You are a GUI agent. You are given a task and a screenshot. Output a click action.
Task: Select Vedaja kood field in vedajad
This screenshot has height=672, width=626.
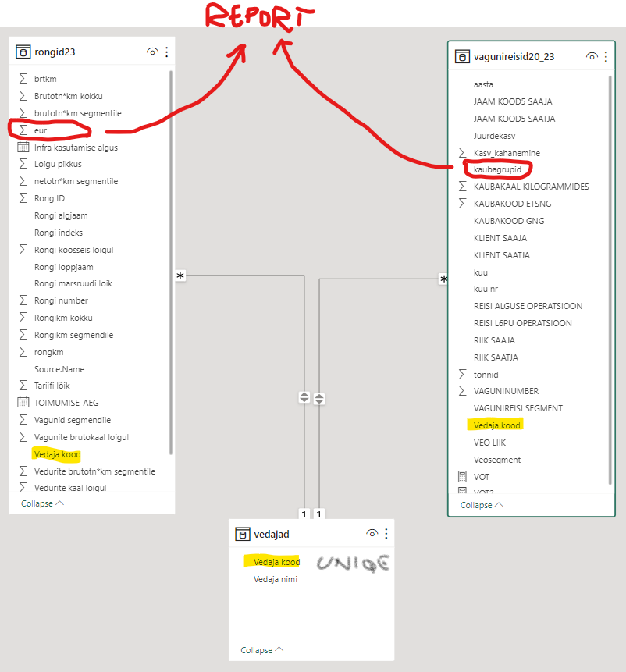tap(277, 562)
